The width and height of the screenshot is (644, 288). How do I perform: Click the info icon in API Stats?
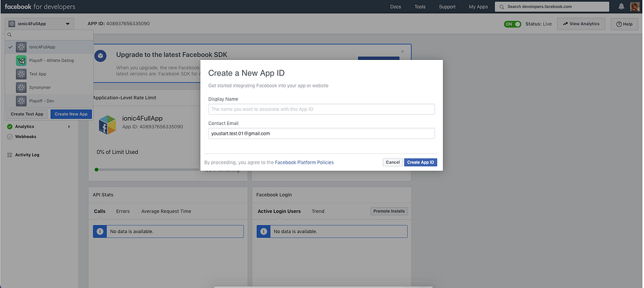click(99, 231)
